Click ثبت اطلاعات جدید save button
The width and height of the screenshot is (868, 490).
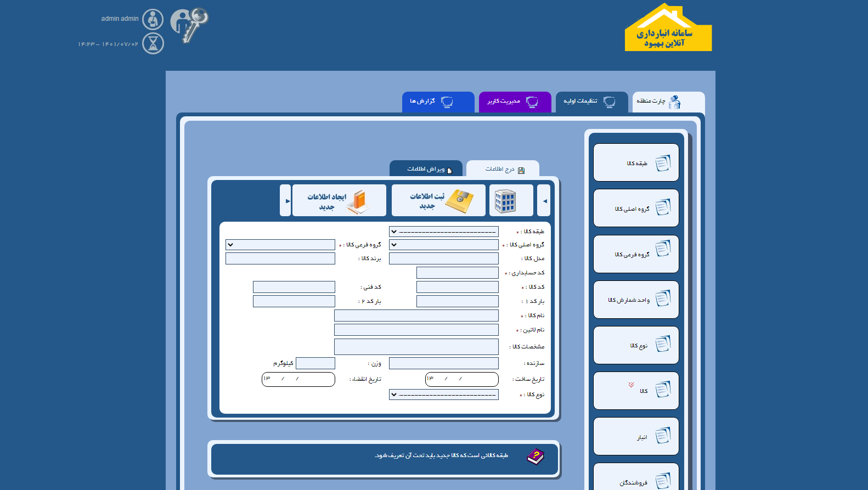[438, 201]
